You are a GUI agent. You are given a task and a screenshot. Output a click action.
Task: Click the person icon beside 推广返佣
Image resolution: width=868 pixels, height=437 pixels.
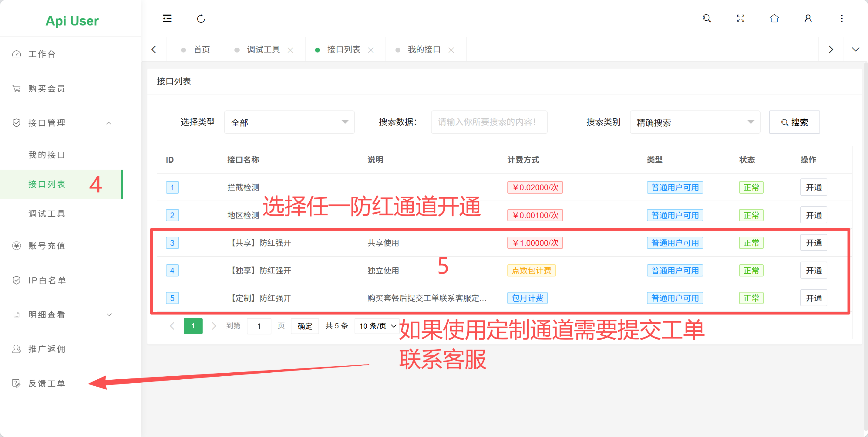pyautogui.click(x=16, y=349)
